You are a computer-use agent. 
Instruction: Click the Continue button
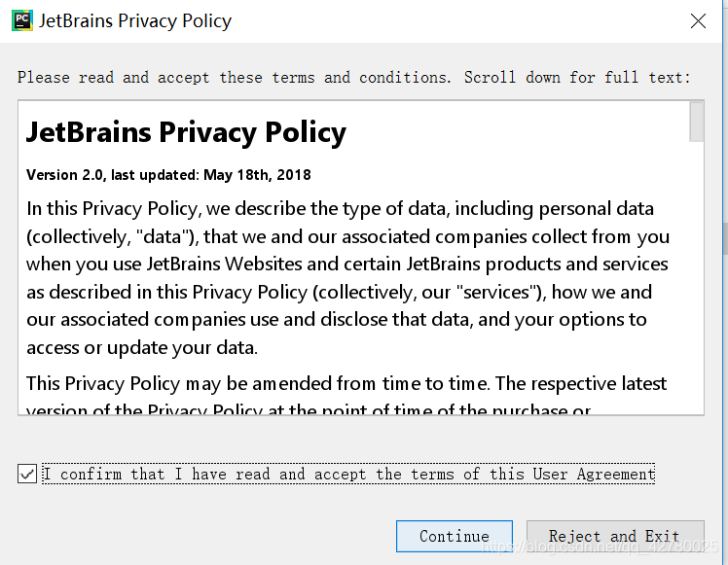455,536
